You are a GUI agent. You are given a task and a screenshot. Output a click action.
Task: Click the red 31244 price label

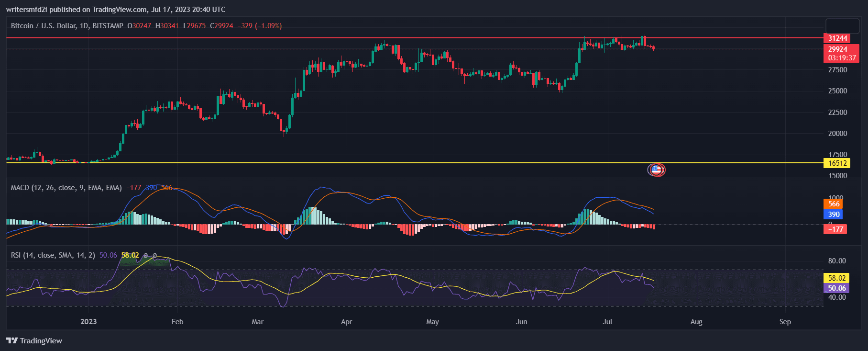837,38
